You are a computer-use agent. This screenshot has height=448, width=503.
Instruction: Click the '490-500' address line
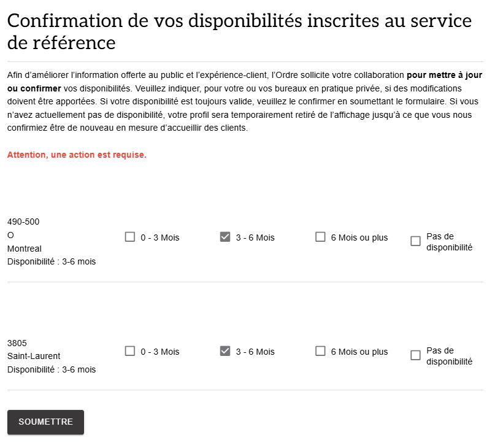tap(23, 222)
